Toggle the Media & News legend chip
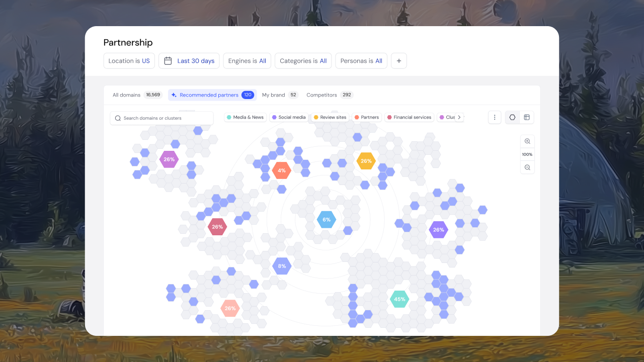 click(245, 117)
